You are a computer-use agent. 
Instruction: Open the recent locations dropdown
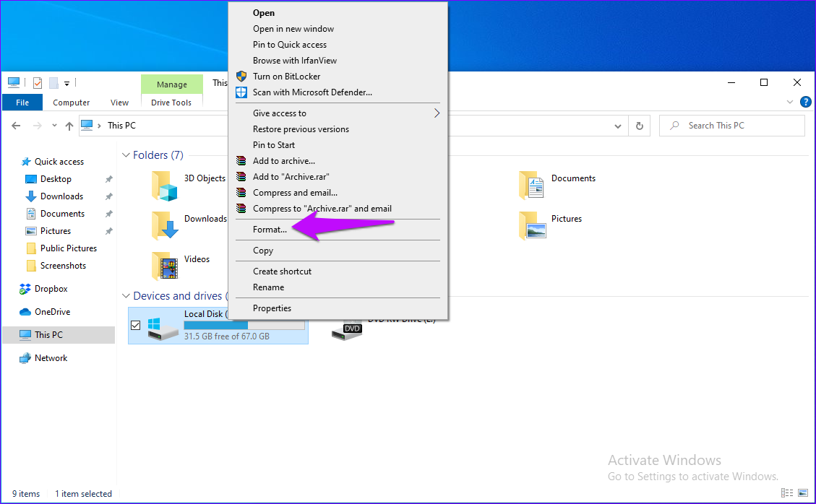tap(54, 126)
